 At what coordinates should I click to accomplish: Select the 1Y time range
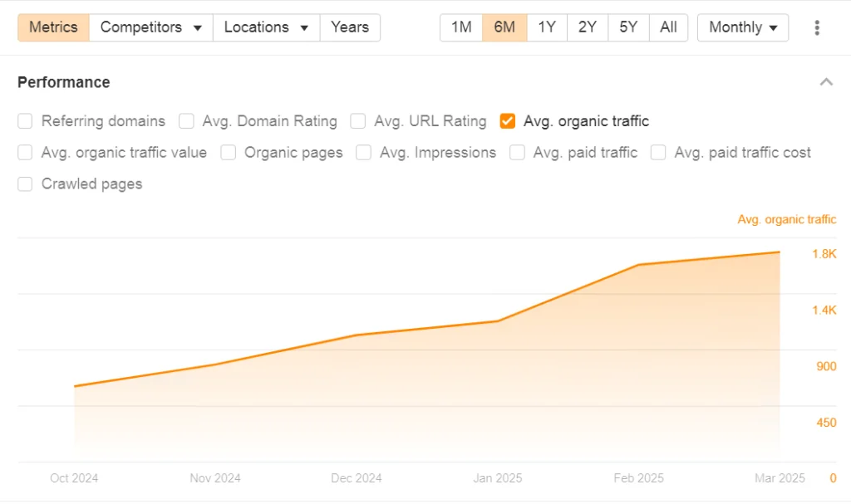click(x=547, y=27)
